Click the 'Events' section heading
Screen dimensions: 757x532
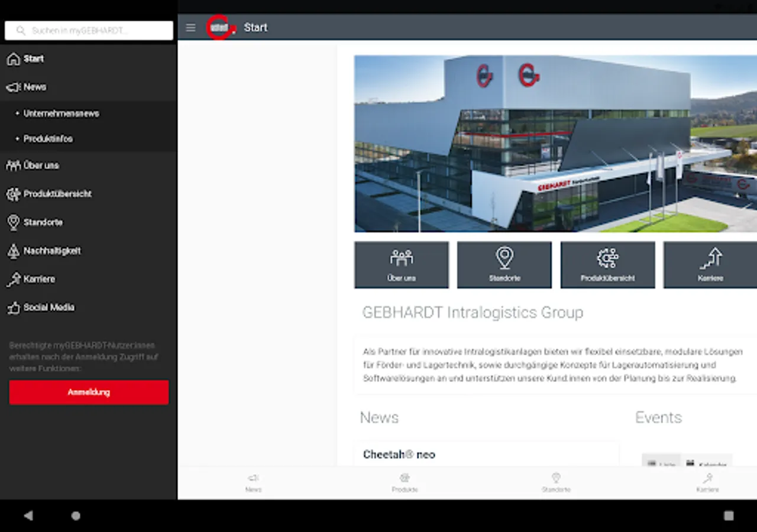tap(658, 417)
